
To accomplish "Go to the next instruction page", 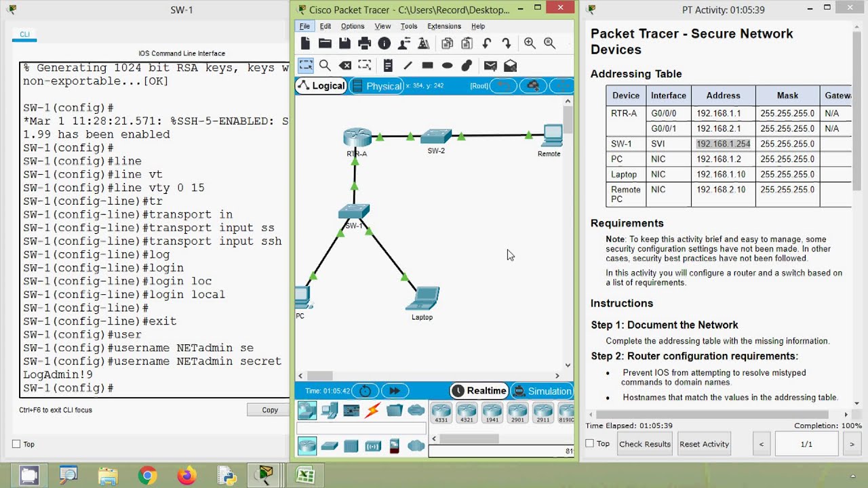I will tap(852, 444).
